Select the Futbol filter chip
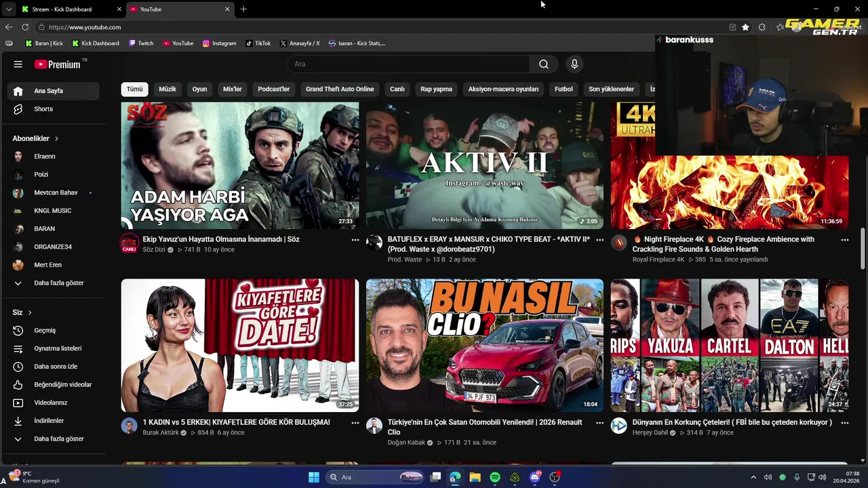868x488 pixels. click(x=564, y=89)
